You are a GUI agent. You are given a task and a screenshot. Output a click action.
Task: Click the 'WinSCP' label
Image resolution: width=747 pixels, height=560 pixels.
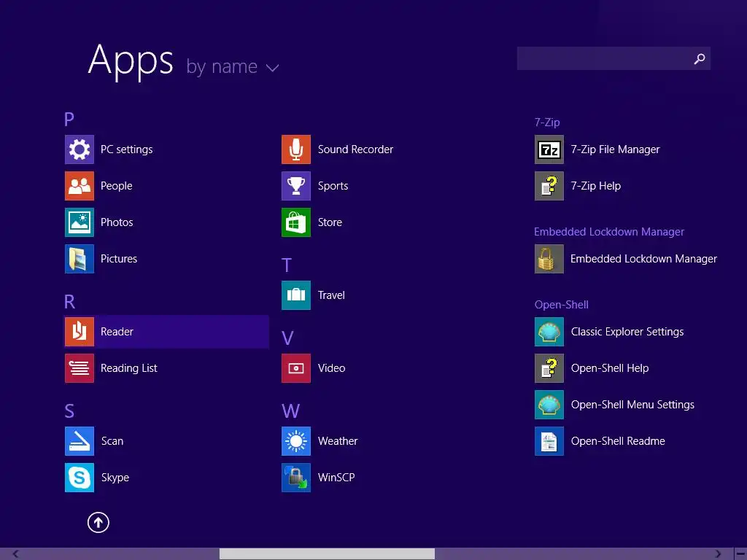[x=336, y=478]
